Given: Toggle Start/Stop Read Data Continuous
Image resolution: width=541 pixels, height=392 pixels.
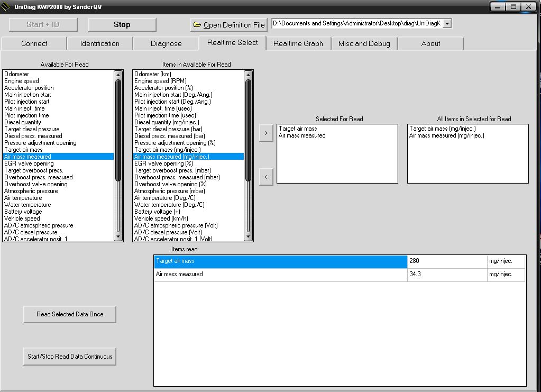Looking at the screenshot, I should pos(70,357).
